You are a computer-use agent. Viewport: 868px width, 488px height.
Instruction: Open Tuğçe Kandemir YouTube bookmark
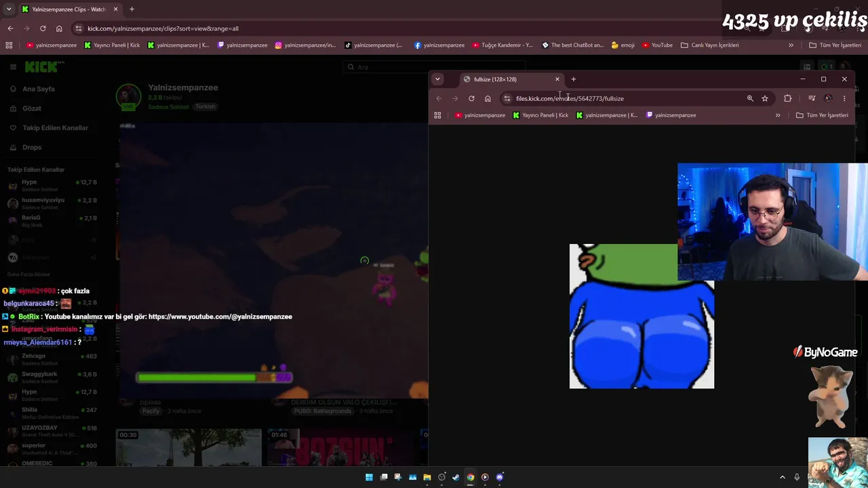pos(502,45)
